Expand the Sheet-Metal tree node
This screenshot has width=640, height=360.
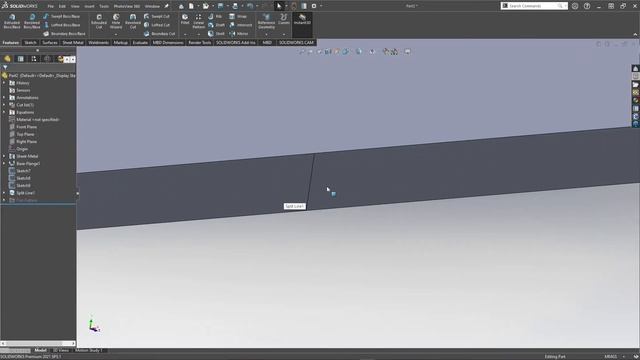pos(4,156)
